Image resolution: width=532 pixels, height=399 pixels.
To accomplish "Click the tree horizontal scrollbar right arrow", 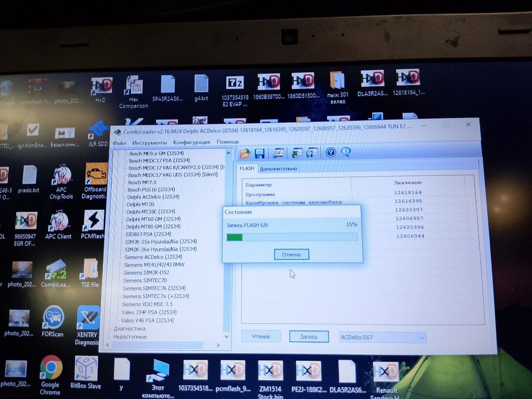I will pyautogui.click(x=218, y=345).
